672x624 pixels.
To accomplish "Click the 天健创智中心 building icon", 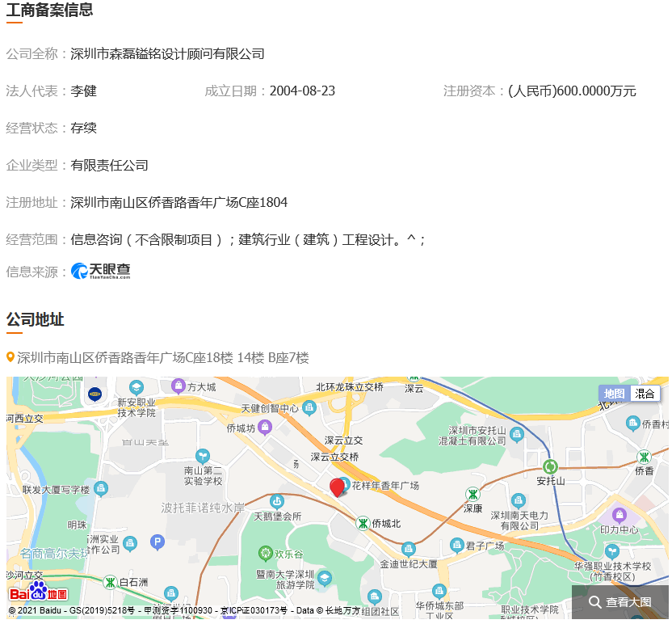I will (x=309, y=408).
